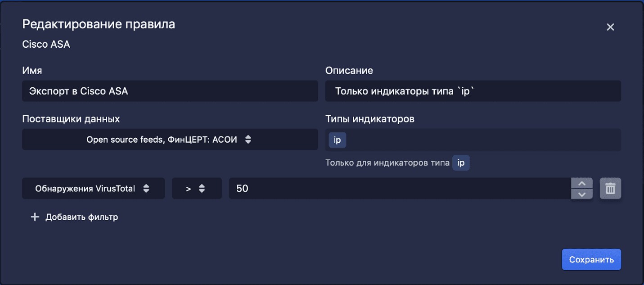Viewport: 644px width, 285px height.
Task: Focus the Имя input field
Action: [x=170, y=91]
